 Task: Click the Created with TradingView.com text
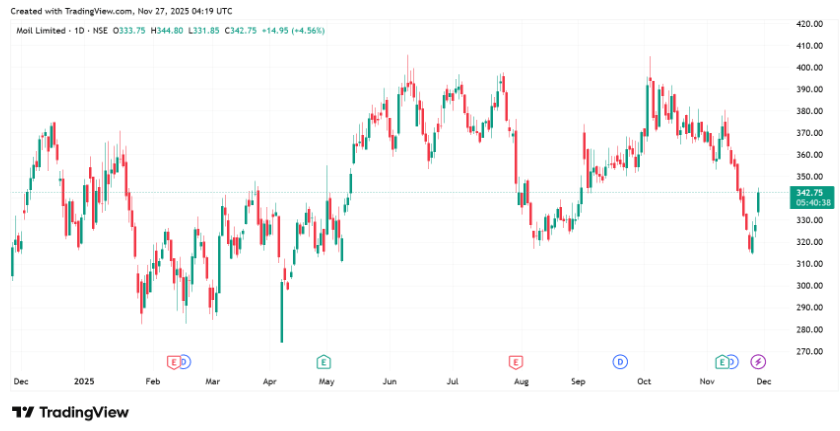(x=121, y=11)
